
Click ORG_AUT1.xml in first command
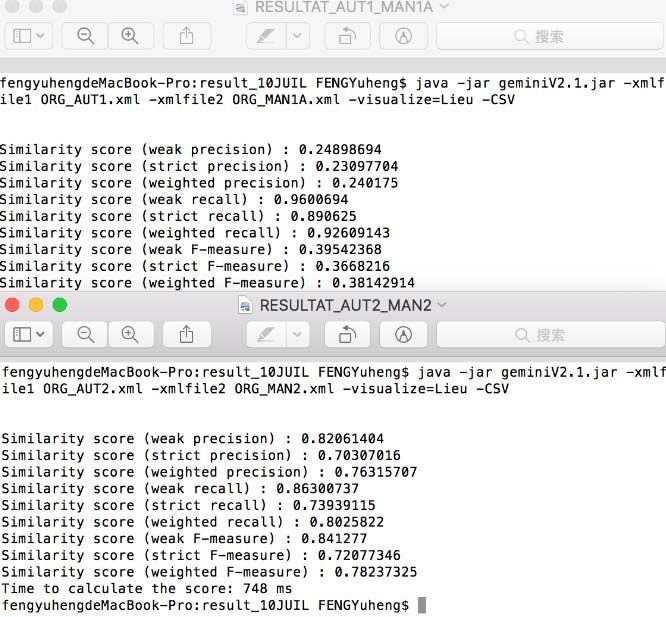tap(90, 100)
